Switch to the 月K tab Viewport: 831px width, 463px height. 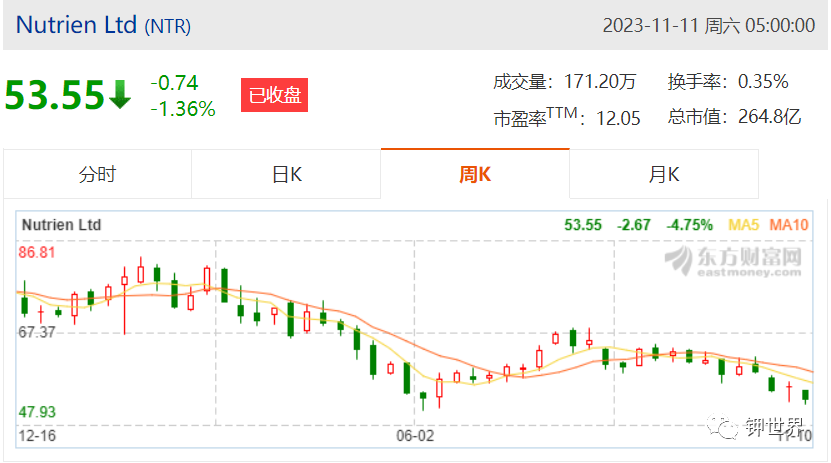[x=664, y=174]
